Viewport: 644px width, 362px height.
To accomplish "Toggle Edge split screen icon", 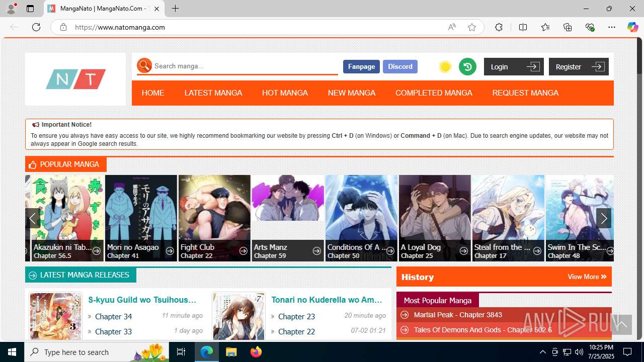I will pyautogui.click(x=523, y=27).
